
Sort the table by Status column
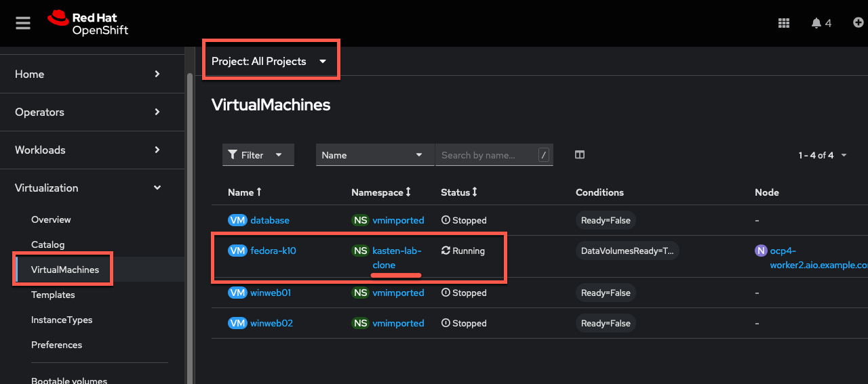(x=459, y=192)
